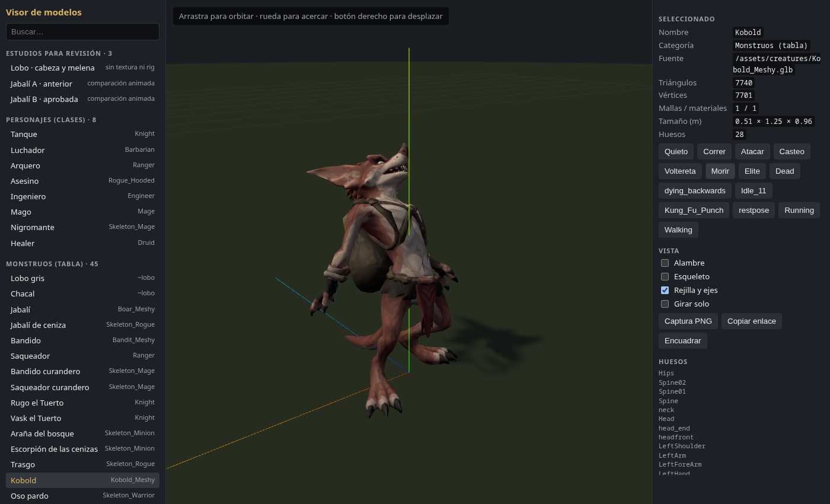Select the dying_backwards animation clip
The width and height of the screenshot is (830, 504).
point(695,190)
